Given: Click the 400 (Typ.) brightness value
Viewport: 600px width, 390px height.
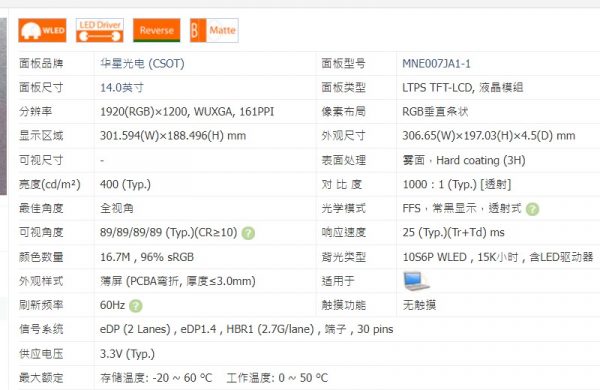Looking at the screenshot, I should tap(125, 184).
